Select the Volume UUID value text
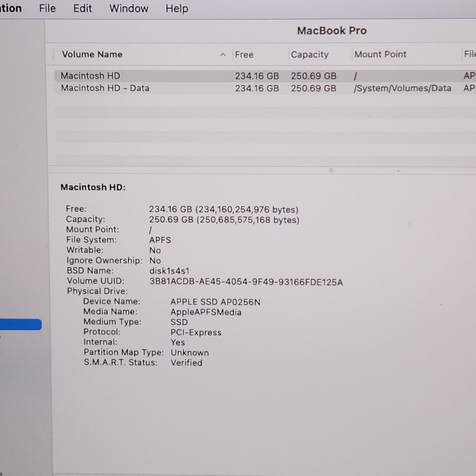 click(247, 281)
